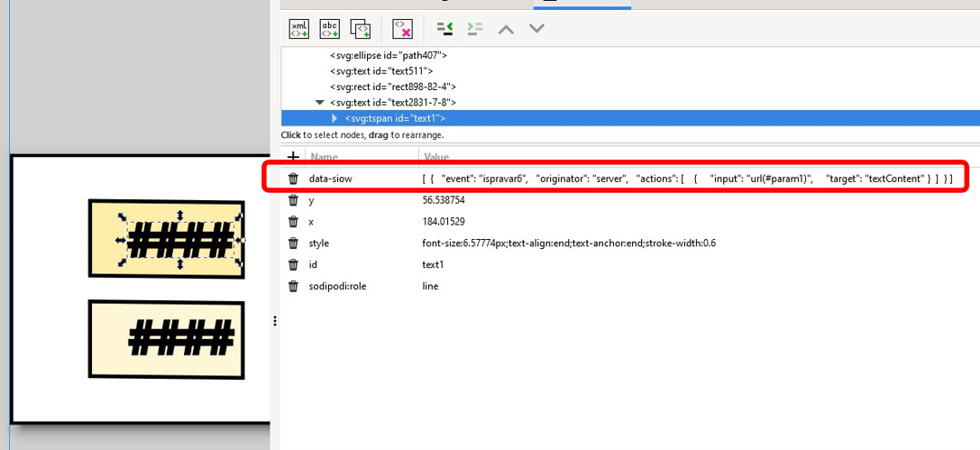
Task: Expand the svg:tspan text1 node
Action: (x=335, y=118)
